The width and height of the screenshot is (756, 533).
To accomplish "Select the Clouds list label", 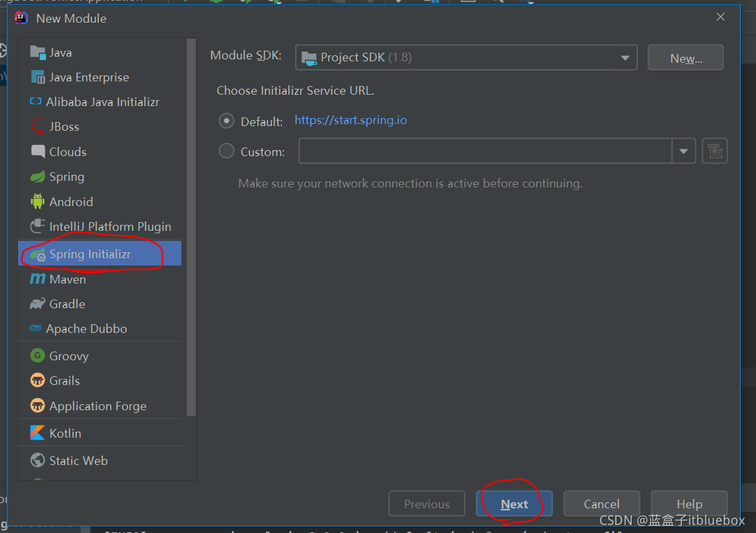I will point(68,152).
